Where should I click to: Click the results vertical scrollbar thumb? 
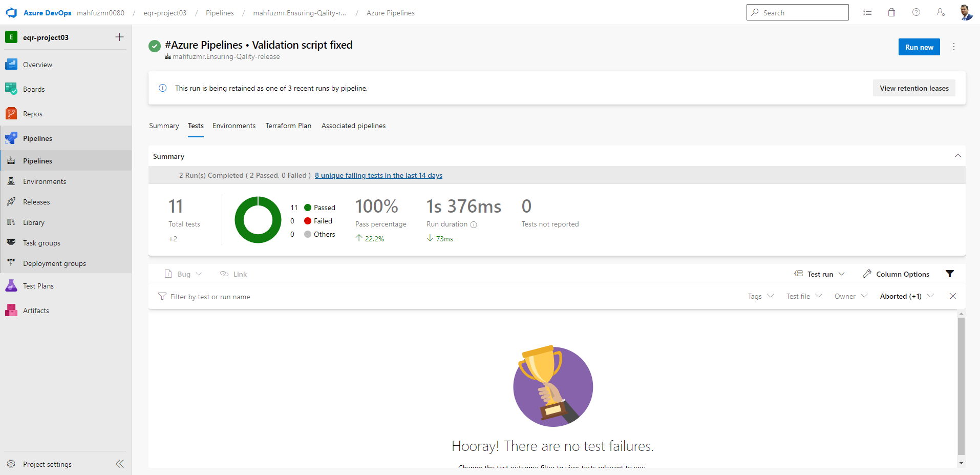point(961,386)
